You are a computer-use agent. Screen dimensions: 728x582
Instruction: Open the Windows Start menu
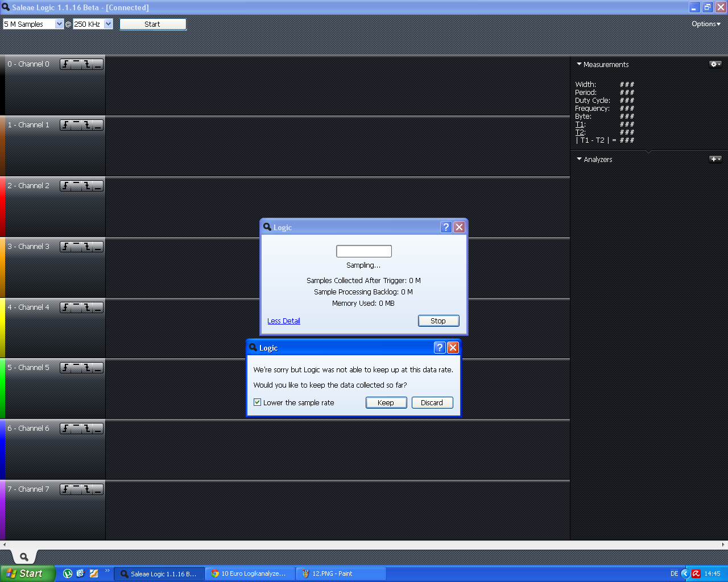tap(28, 573)
